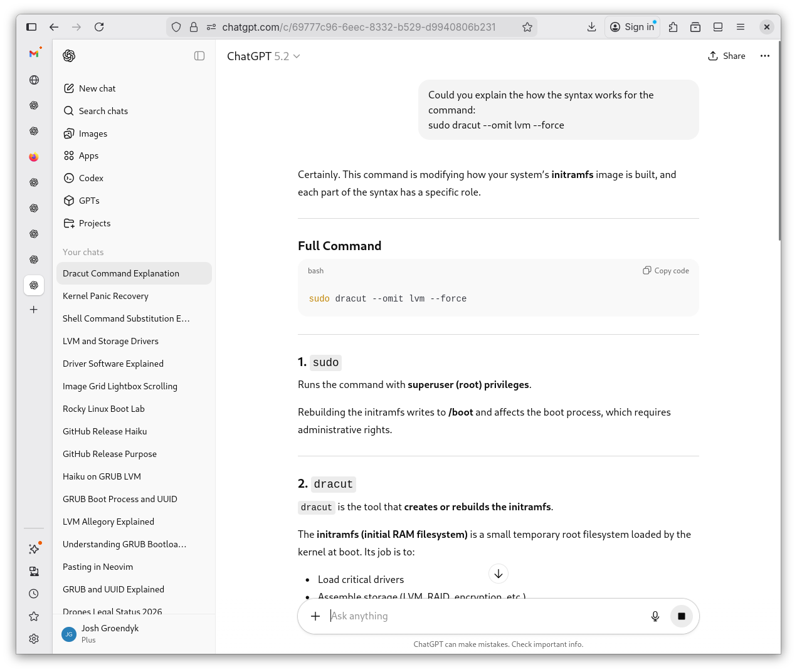Image resolution: width=797 pixels, height=672 pixels.
Task: Open the ChatGPT 5.2 model dropdown
Action: (x=263, y=56)
